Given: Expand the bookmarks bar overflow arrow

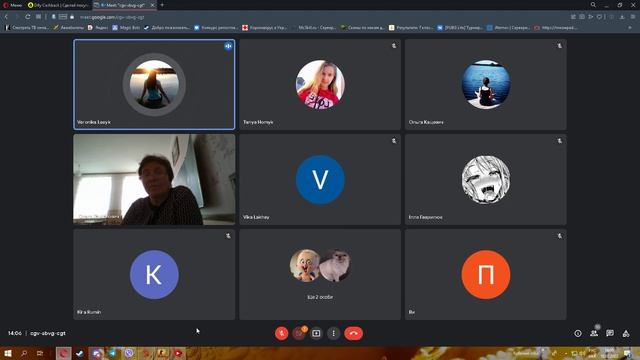Looking at the screenshot, I should click(631, 28).
